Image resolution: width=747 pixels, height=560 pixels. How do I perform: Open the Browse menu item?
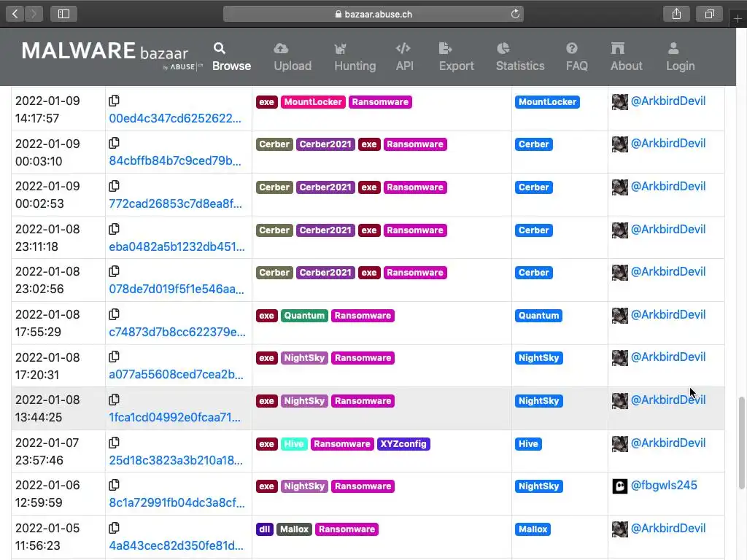(231, 57)
